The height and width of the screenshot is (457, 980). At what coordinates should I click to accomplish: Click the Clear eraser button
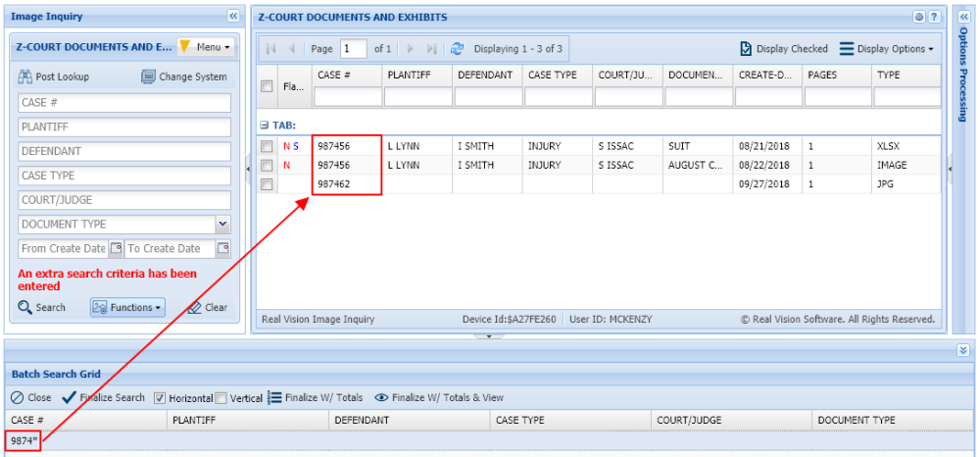[x=208, y=308]
